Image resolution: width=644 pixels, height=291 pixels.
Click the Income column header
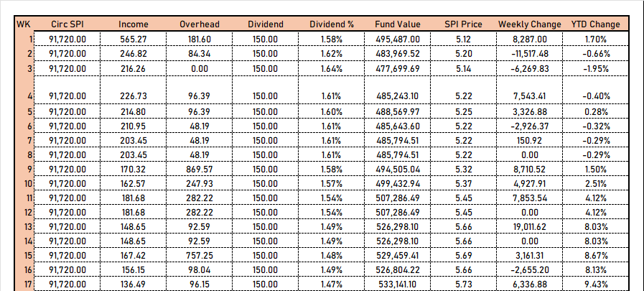pyautogui.click(x=133, y=24)
